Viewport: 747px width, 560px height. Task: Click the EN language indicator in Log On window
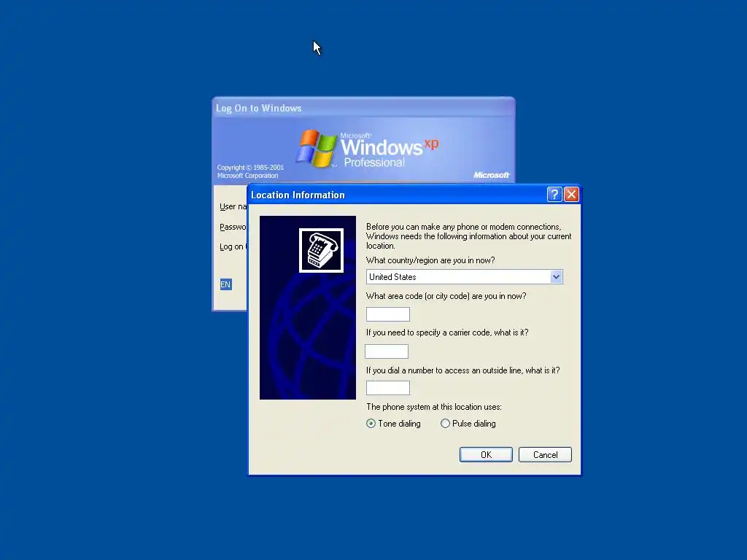(226, 284)
